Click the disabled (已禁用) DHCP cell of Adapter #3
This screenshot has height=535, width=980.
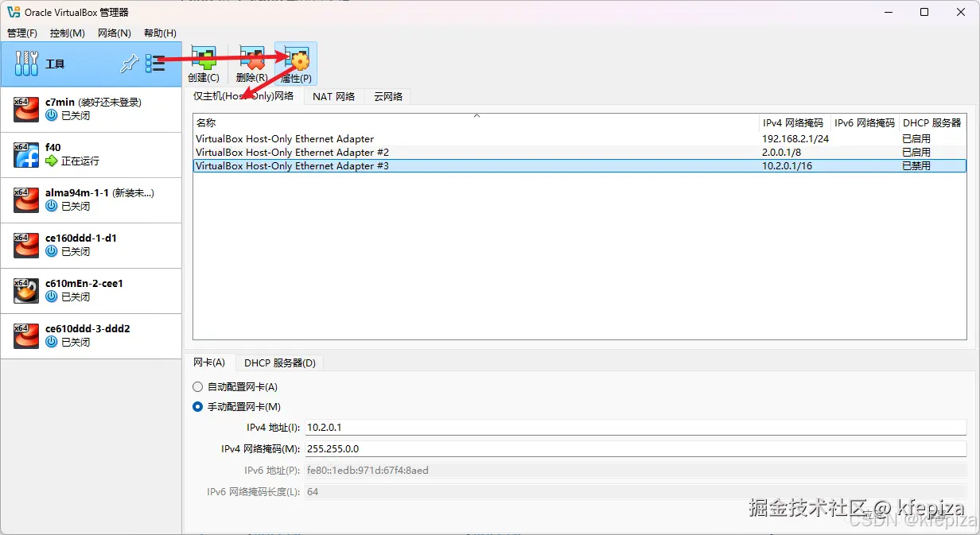pos(916,165)
